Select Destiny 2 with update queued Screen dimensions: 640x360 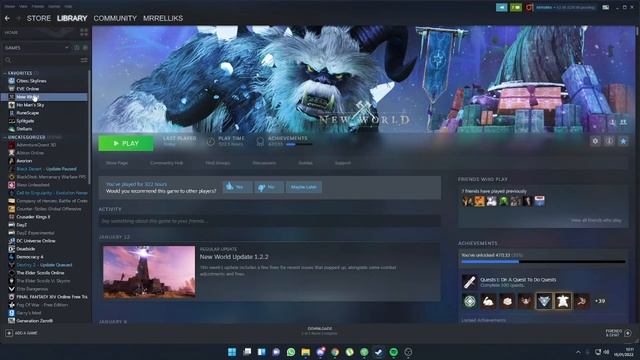(44, 265)
